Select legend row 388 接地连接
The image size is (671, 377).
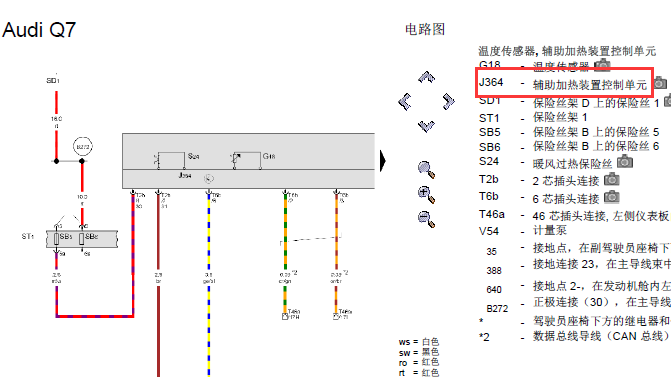[x=578, y=267]
